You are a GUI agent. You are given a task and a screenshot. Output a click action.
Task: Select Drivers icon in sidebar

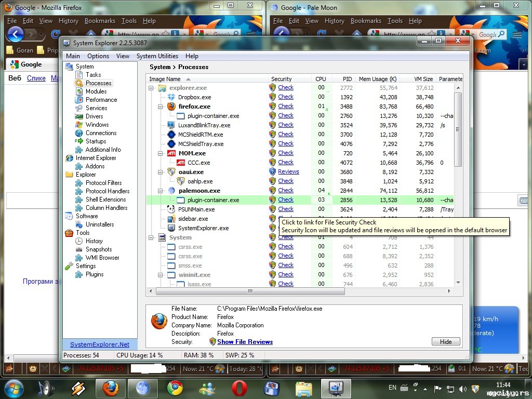coord(79,116)
